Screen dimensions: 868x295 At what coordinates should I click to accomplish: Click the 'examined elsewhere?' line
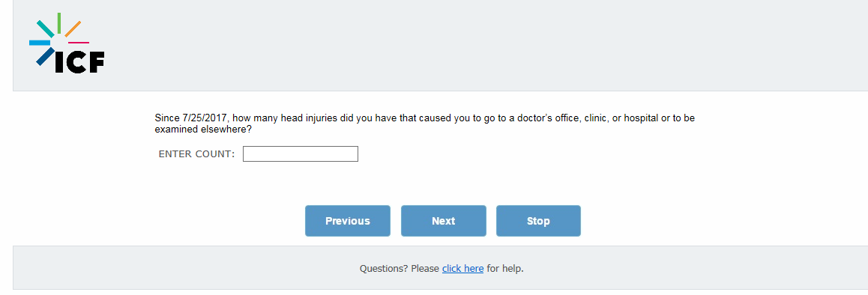[x=203, y=130]
